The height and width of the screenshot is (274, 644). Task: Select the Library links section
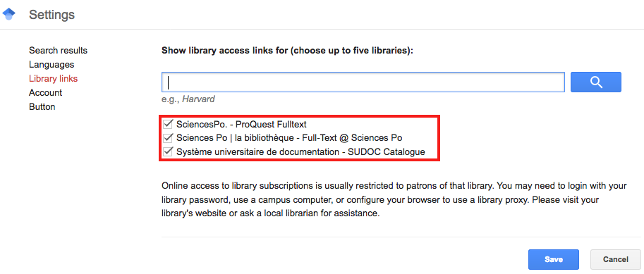click(x=54, y=78)
